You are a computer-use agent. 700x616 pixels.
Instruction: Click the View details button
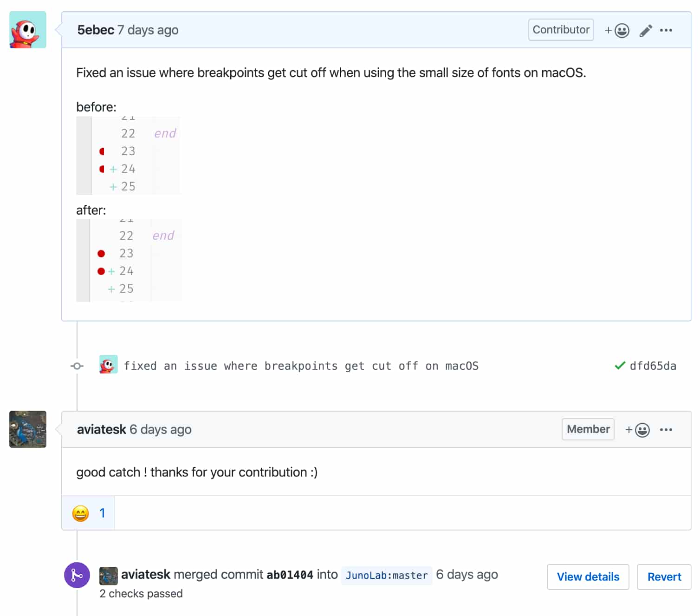pos(588,577)
